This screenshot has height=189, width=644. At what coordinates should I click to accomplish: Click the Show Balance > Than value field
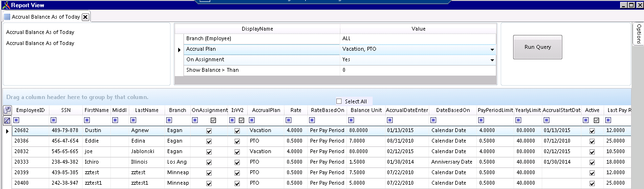click(x=418, y=70)
